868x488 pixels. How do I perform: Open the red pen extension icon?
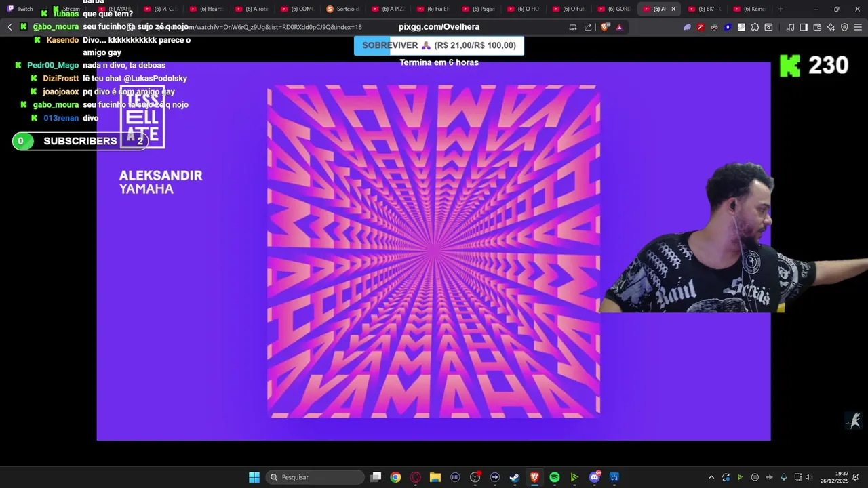pos(701,27)
